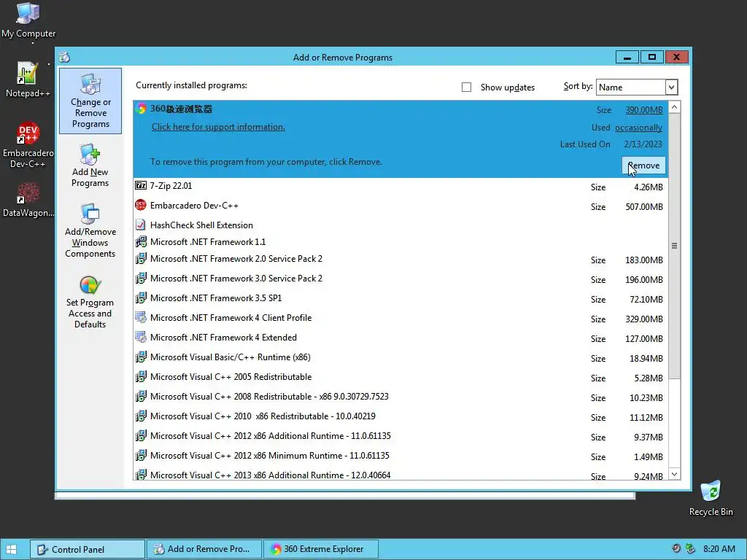The image size is (747, 560).
Task: Click the 4.26MB size value
Action: coord(648,187)
